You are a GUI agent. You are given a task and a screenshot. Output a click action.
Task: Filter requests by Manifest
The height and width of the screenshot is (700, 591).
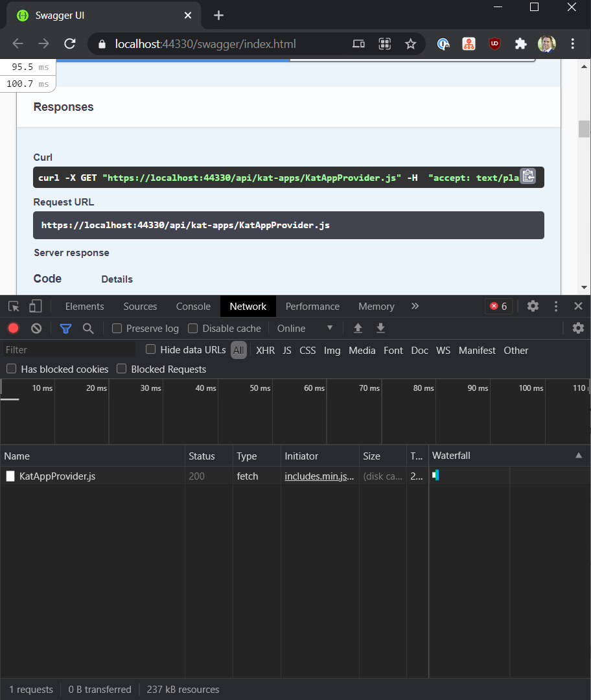click(477, 351)
